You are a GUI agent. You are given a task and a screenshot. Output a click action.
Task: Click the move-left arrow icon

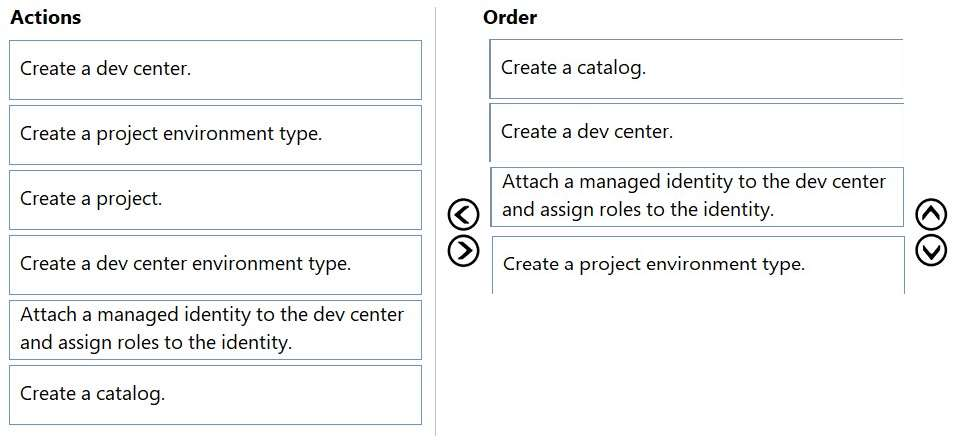463,214
